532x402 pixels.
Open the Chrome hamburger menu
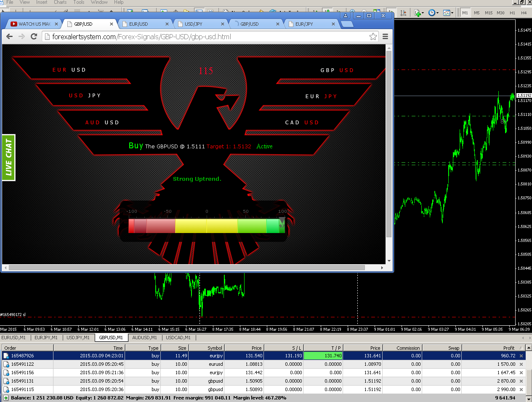pos(385,37)
